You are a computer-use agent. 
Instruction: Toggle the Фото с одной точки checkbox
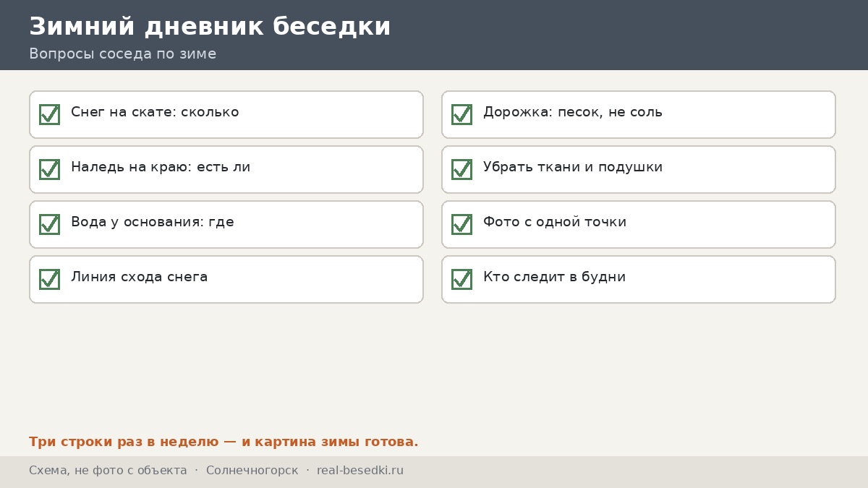coord(461,224)
